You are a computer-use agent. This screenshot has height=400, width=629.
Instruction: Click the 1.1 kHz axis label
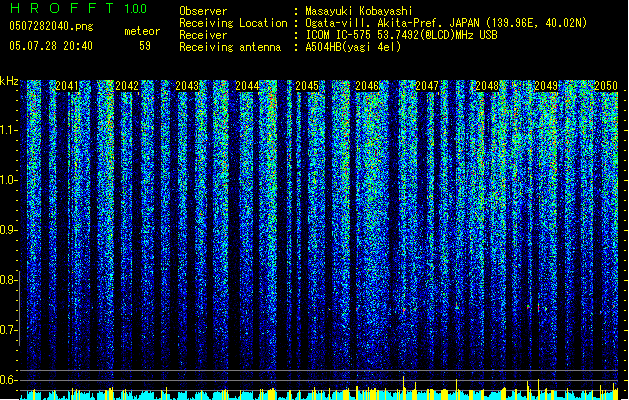pyautogui.click(x=9, y=130)
